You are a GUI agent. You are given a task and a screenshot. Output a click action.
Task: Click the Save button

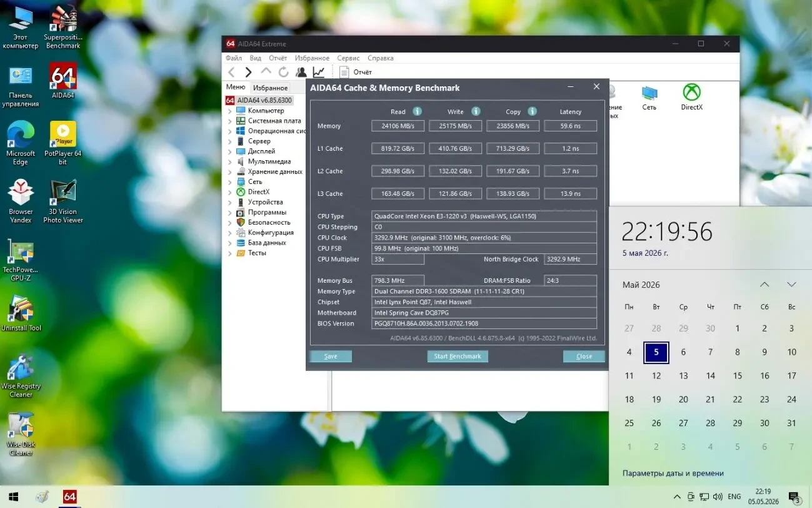331,356
